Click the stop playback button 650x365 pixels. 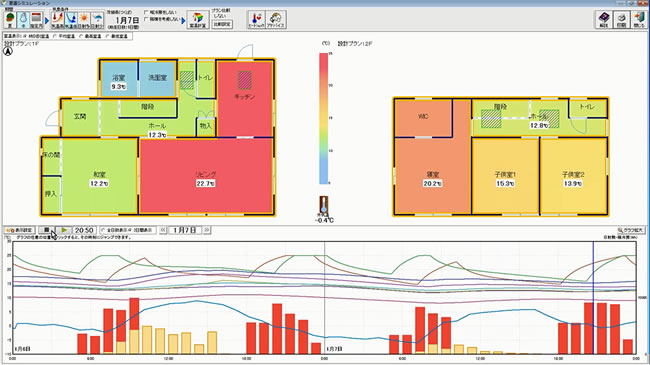click(x=47, y=230)
